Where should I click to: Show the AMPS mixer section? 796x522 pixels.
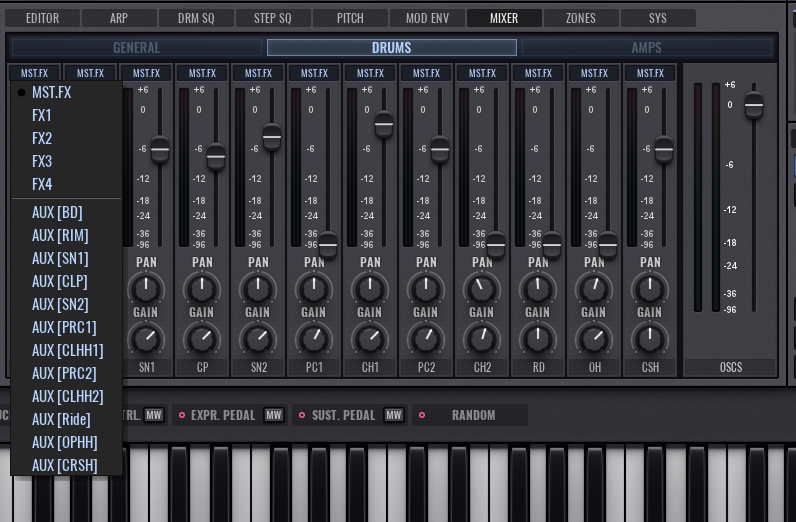646,48
